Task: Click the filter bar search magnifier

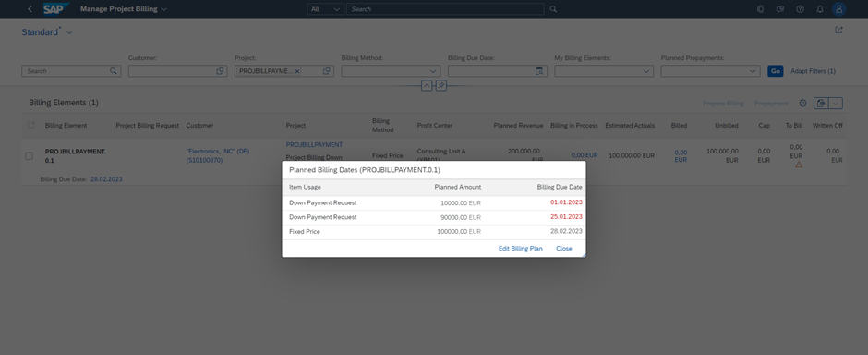Action: coord(114,71)
